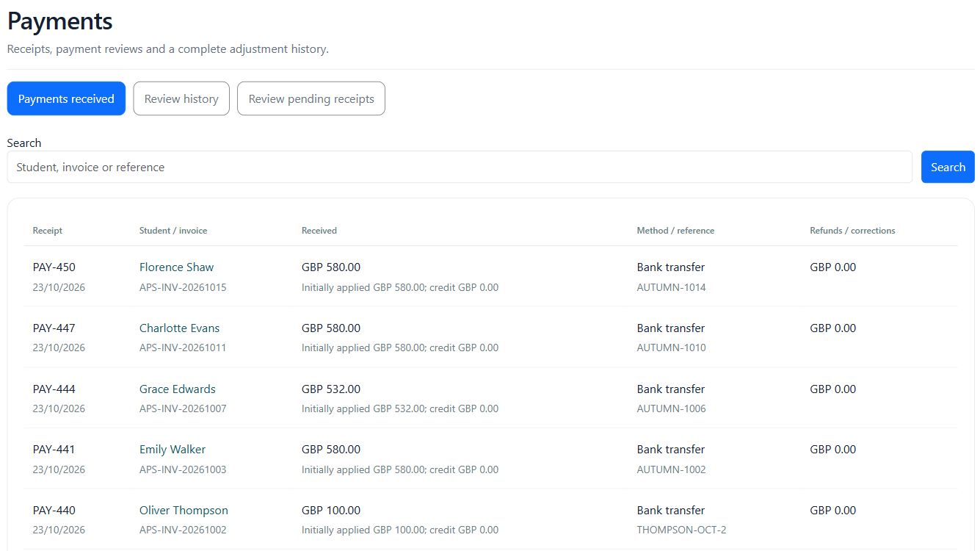
Task: Open the Review history tab
Action: pos(181,98)
